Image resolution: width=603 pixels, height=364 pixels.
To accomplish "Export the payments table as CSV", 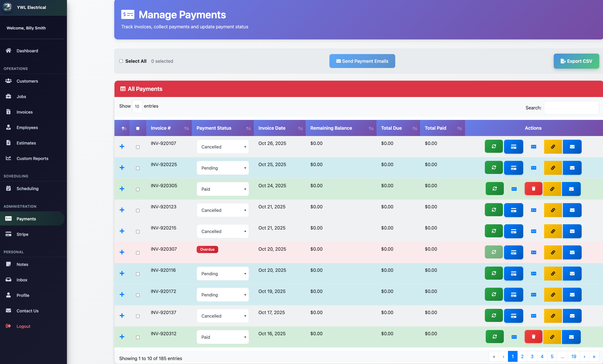I will point(576,61).
